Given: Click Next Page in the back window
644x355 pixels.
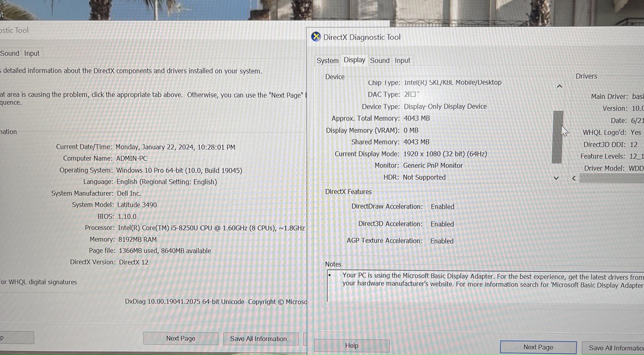Looking at the screenshot, I should click(x=181, y=338).
